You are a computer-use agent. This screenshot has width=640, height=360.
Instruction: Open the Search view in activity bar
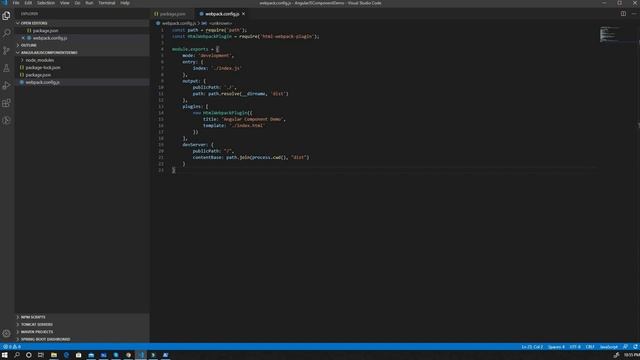(x=7, y=33)
